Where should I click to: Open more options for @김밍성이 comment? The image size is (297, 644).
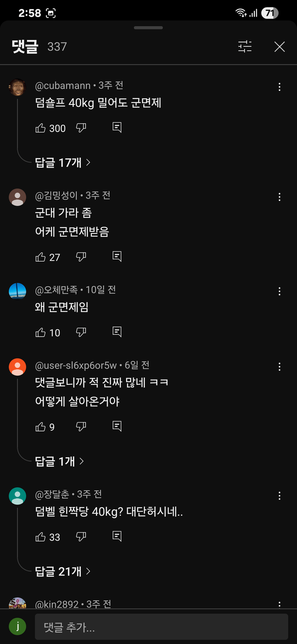(x=279, y=197)
